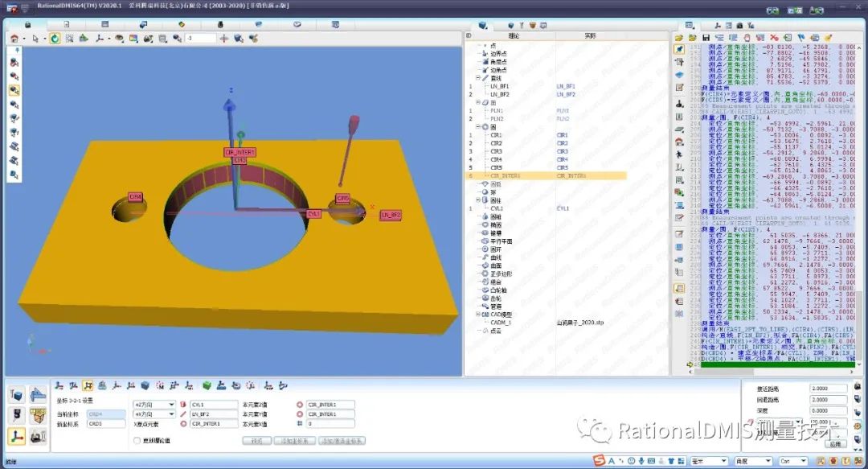Viewport: 868px width, 469px height.
Task: Click the coordinate axis display icon
Action: coord(100,39)
